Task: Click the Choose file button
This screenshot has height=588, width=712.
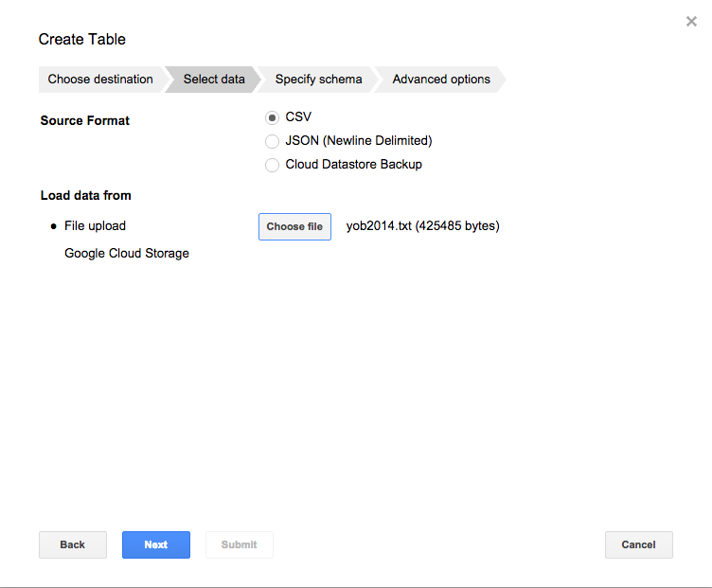Action: pos(294,226)
